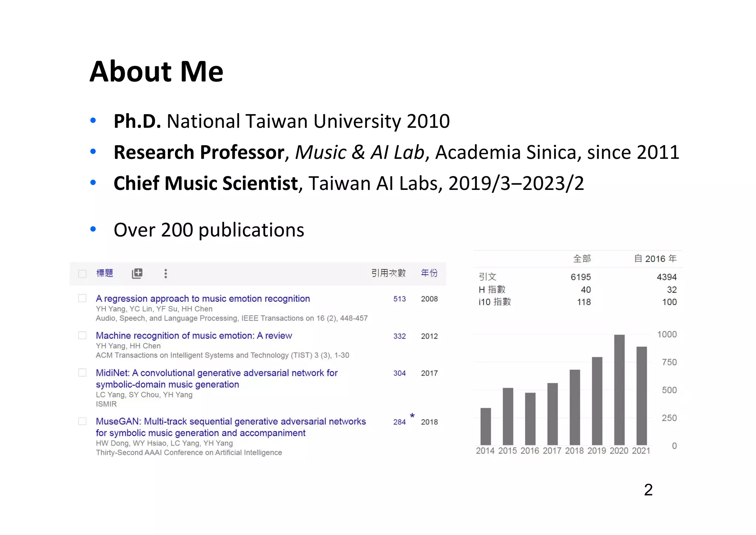Image resolution: width=756 pixels, height=535 pixels.
Task: Click the 引用次數 citations column header
Action: pyautogui.click(x=388, y=273)
